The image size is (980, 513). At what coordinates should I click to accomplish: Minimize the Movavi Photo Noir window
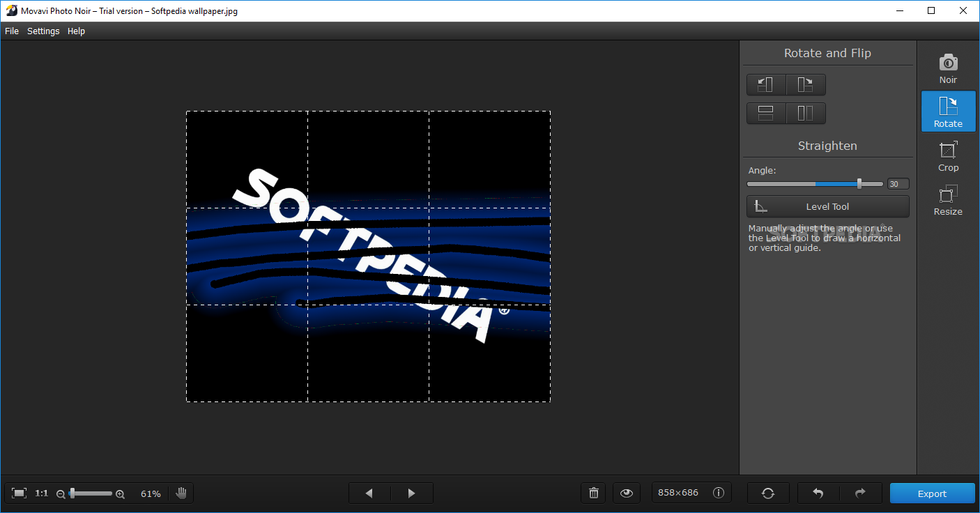click(x=899, y=10)
